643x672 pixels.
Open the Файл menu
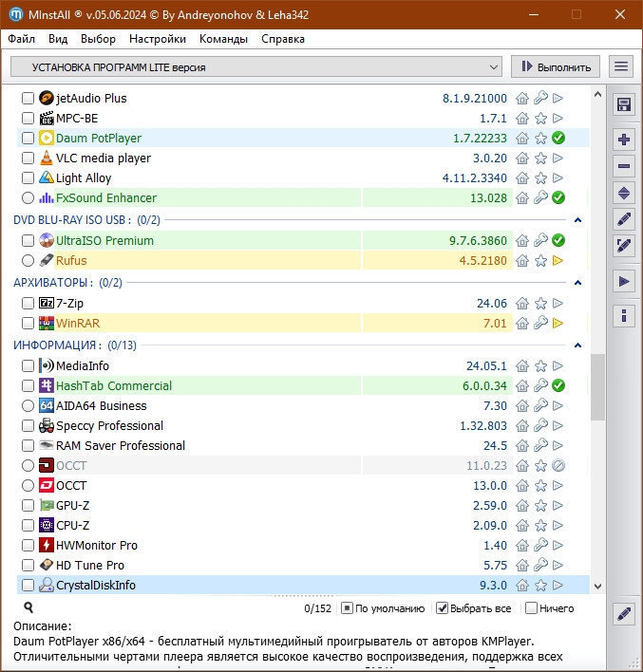click(22, 39)
